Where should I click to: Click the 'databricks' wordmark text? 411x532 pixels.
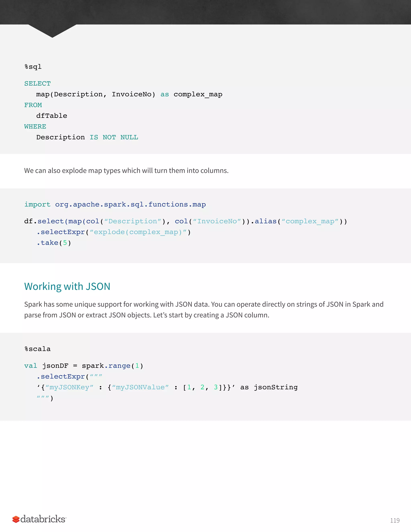tap(43, 519)
